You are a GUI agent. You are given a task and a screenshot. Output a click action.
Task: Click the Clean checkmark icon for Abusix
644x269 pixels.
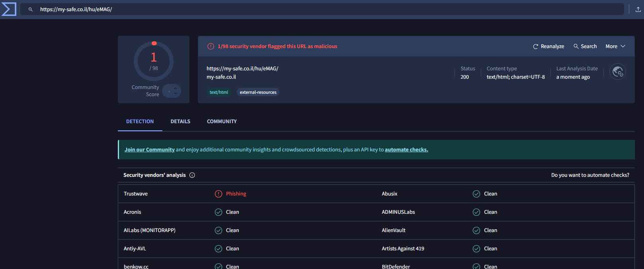click(x=476, y=194)
